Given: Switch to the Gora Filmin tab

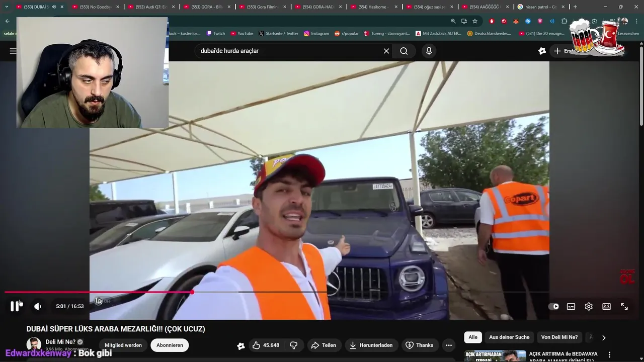Looking at the screenshot, I should pos(262,7).
